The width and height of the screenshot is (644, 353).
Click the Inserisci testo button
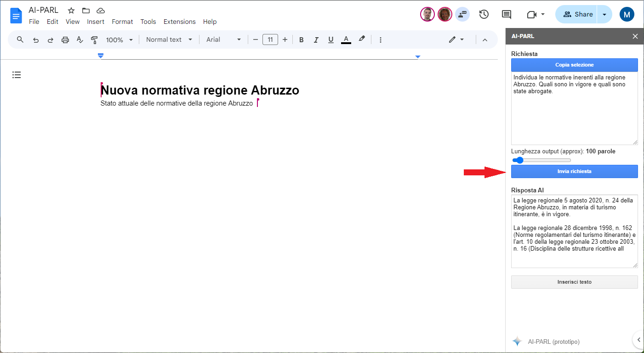click(574, 282)
